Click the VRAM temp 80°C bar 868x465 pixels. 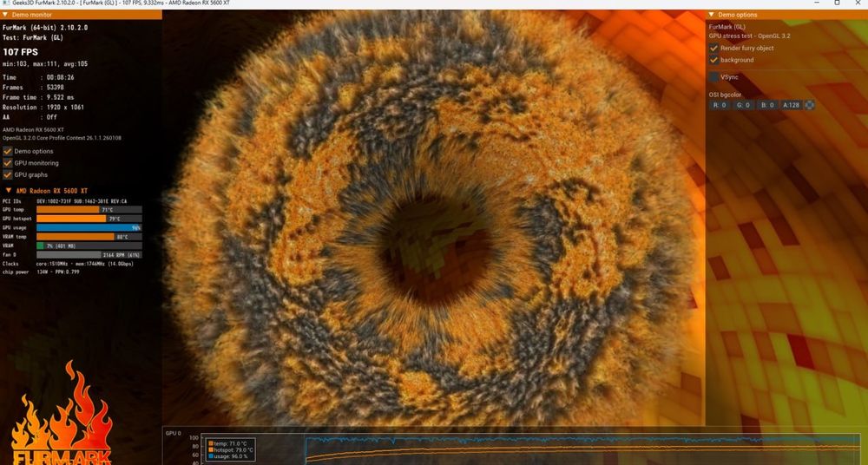click(x=89, y=236)
